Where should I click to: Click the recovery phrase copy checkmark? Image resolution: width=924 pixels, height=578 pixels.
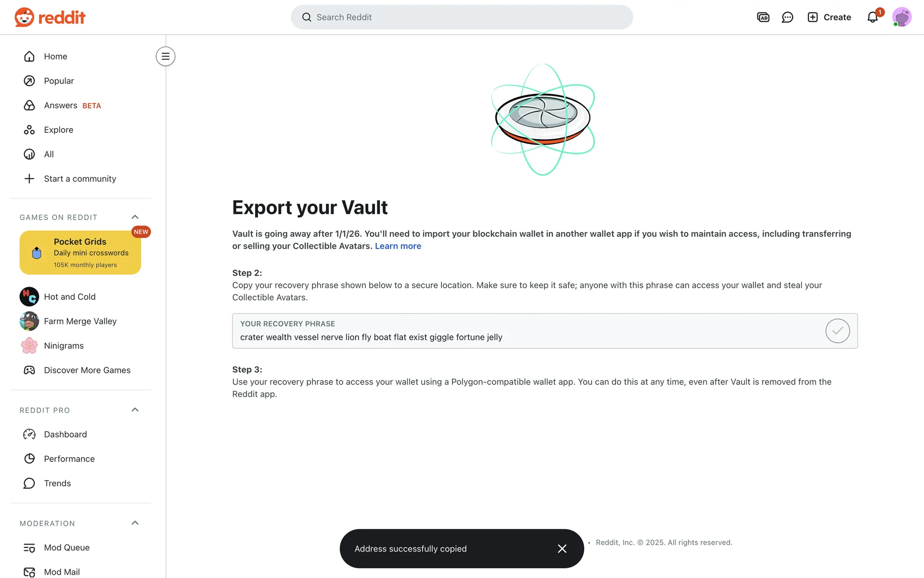tap(837, 331)
